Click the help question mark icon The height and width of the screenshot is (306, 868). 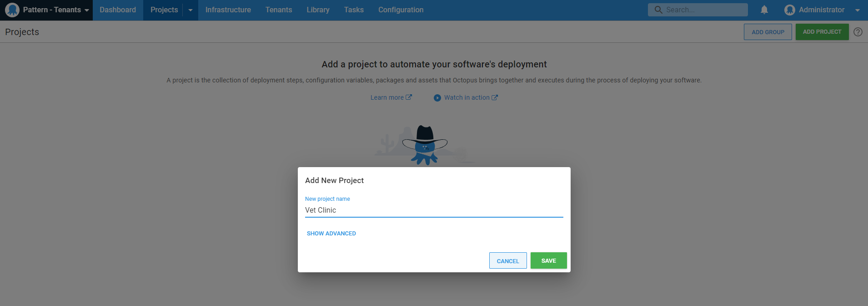point(858,32)
